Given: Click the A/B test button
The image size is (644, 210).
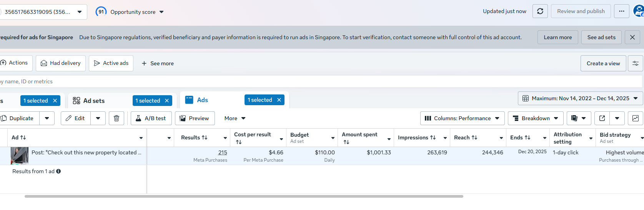Looking at the screenshot, I should pyautogui.click(x=151, y=118).
